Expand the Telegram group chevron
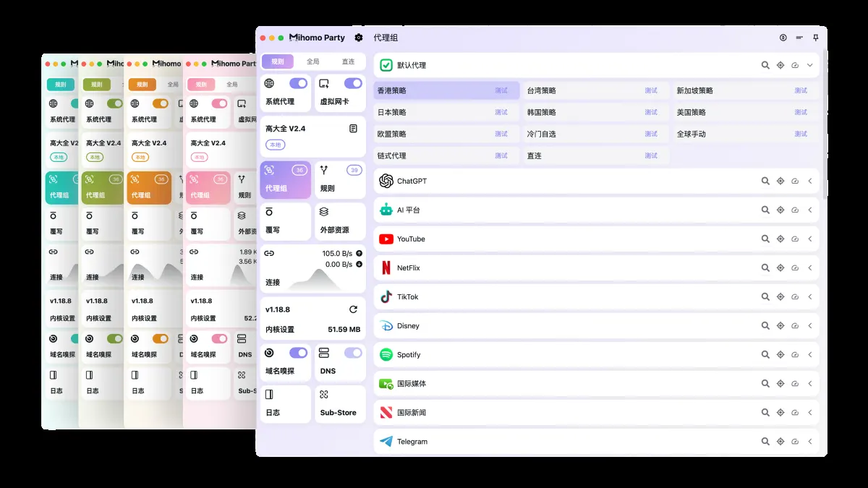Screen dimensions: 868x488 point(810,441)
